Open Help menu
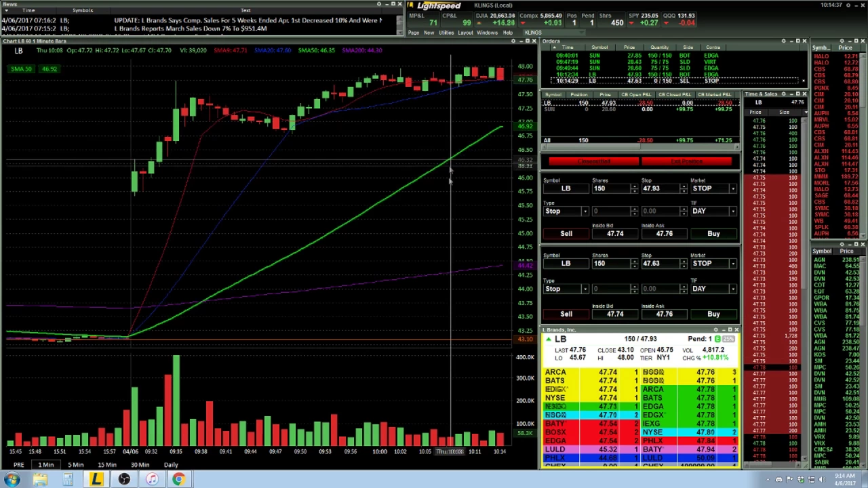Image resolution: width=868 pixels, height=488 pixels. coord(507,33)
